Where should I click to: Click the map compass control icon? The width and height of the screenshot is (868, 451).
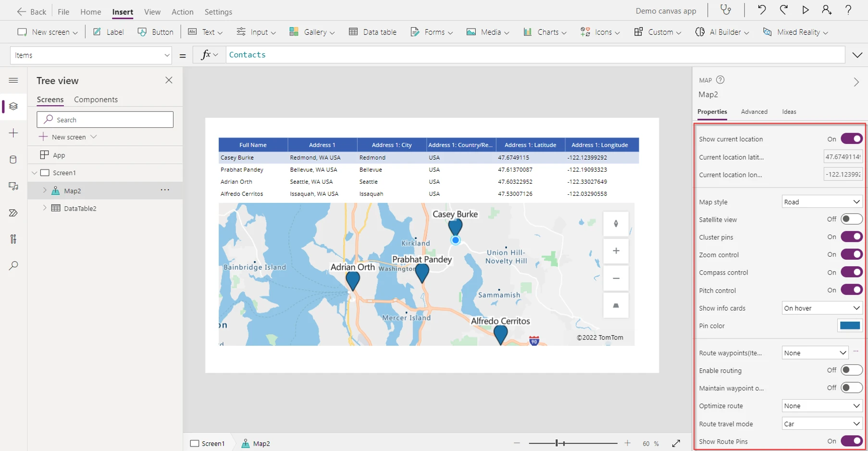pos(616,224)
